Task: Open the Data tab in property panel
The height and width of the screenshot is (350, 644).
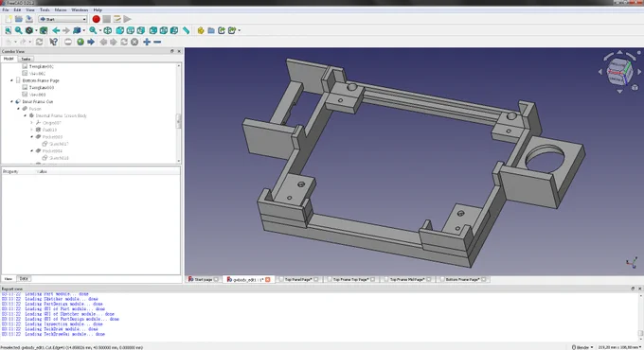Action: coord(24,279)
